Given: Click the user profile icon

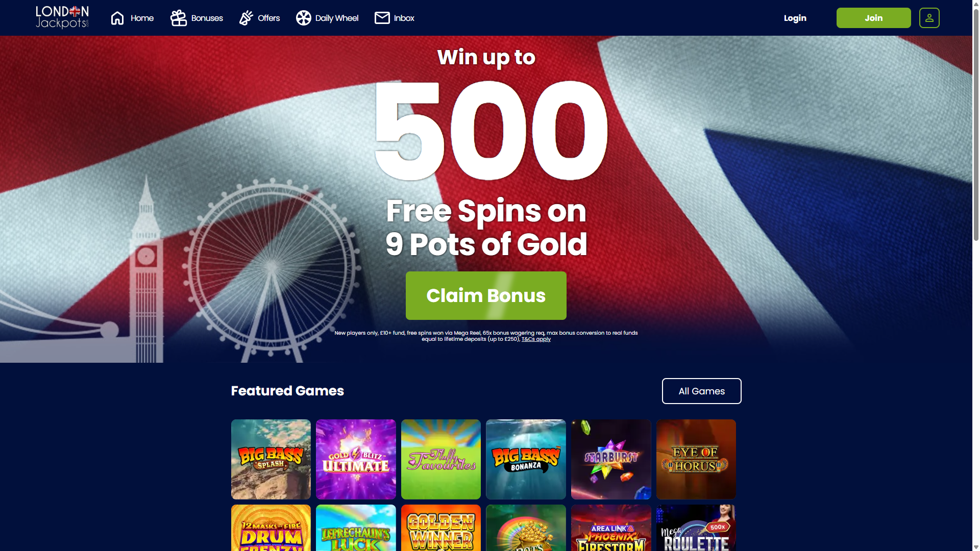Looking at the screenshot, I should (929, 18).
